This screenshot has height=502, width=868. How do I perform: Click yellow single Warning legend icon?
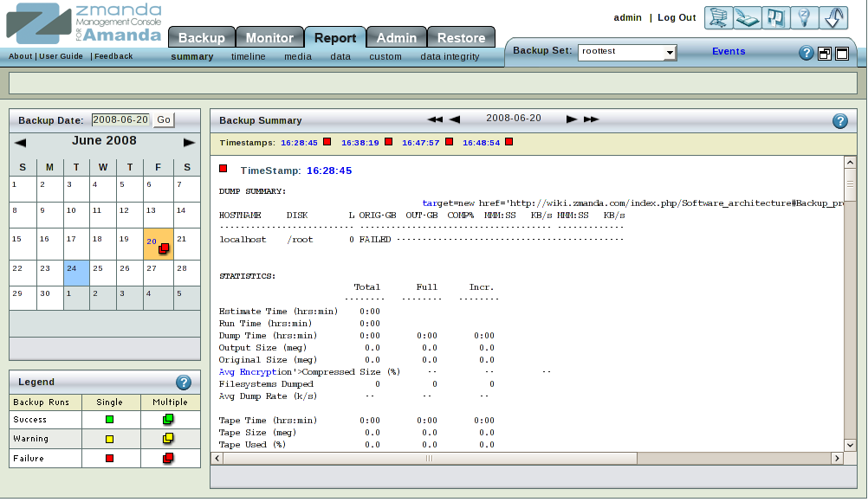(x=110, y=439)
